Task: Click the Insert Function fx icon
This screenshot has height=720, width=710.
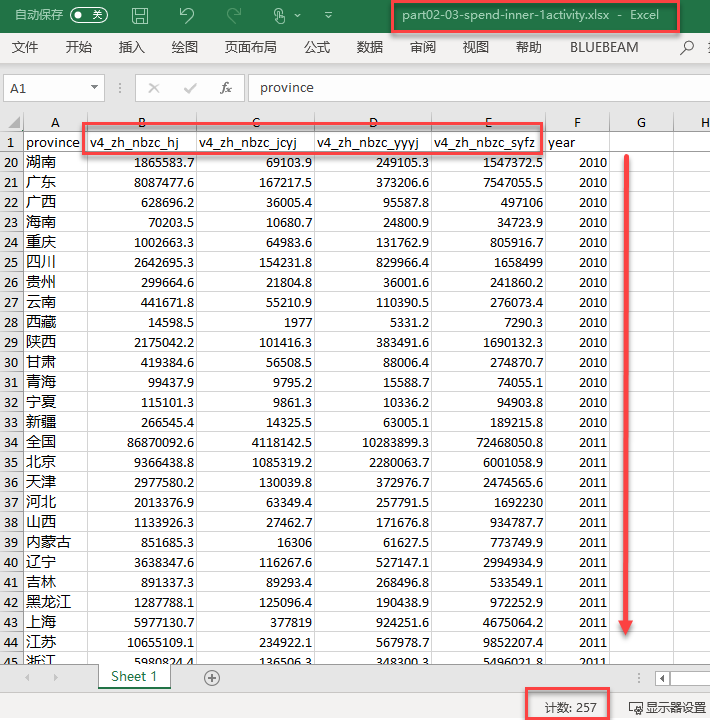Action: [226, 88]
